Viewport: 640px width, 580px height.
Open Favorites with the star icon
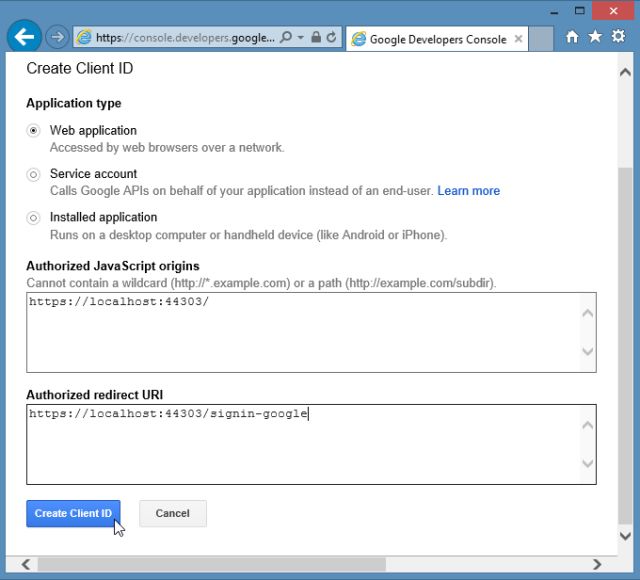[595, 36]
